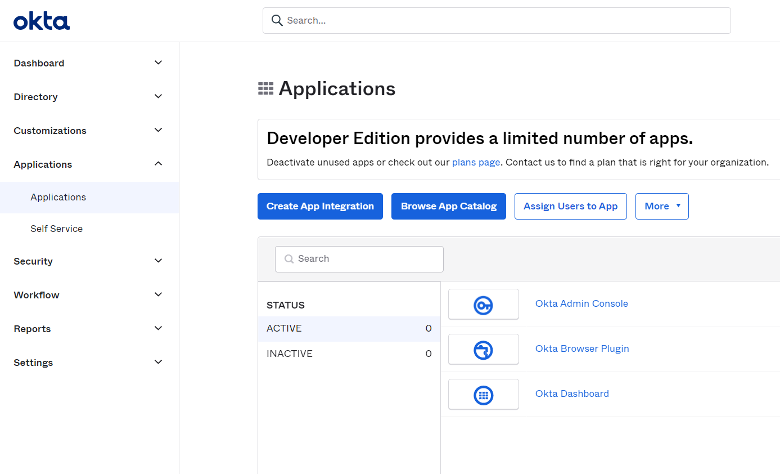Expand the Directory sidebar section
Screen dimensions: 780x475
[x=158, y=97]
